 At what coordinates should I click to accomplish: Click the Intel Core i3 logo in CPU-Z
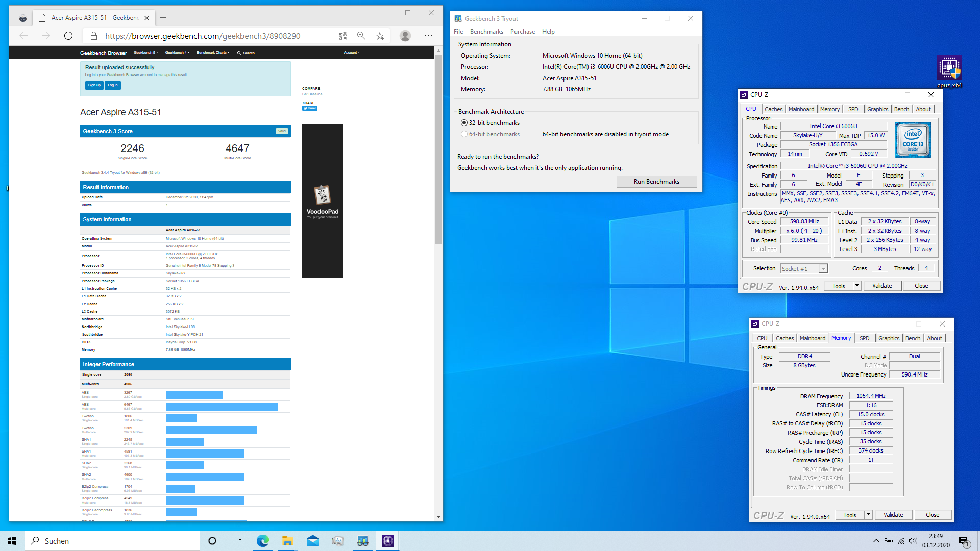pyautogui.click(x=913, y=139)
